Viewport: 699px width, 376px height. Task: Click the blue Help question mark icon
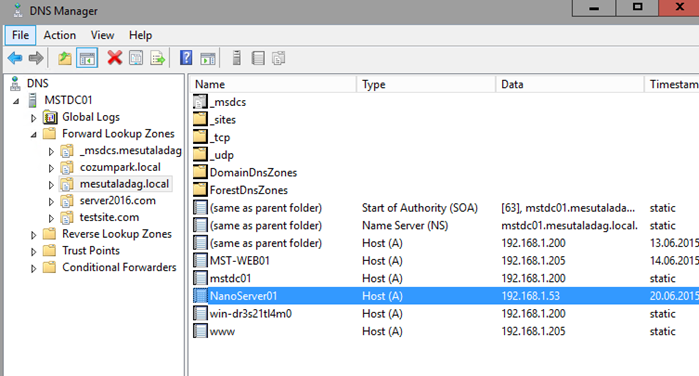click(x=186, y=58)
